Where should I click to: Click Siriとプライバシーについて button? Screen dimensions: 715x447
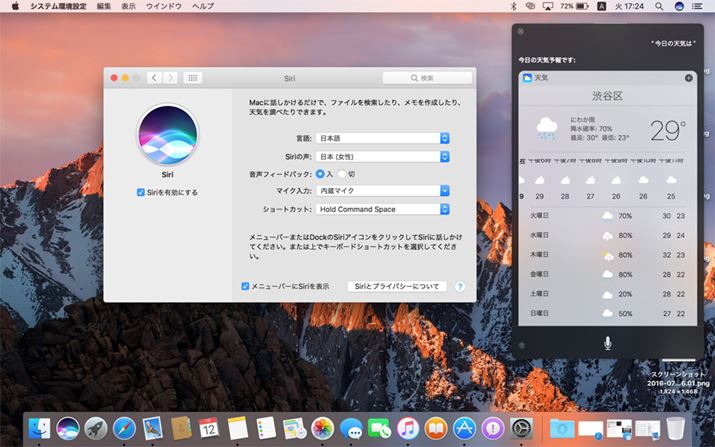click(x=397, y=286)
